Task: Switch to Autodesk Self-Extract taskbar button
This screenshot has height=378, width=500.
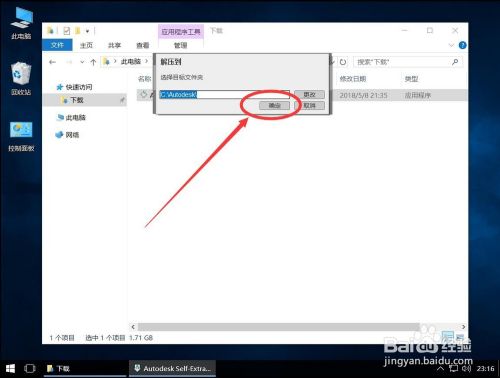Action: coord(172,368)
